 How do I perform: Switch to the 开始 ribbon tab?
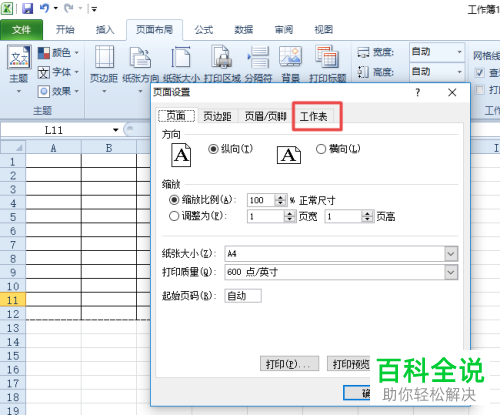65,30
